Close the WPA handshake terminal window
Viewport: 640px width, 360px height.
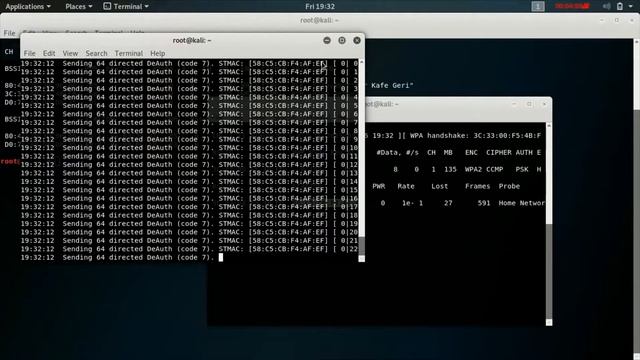click(x=544, y=104)
